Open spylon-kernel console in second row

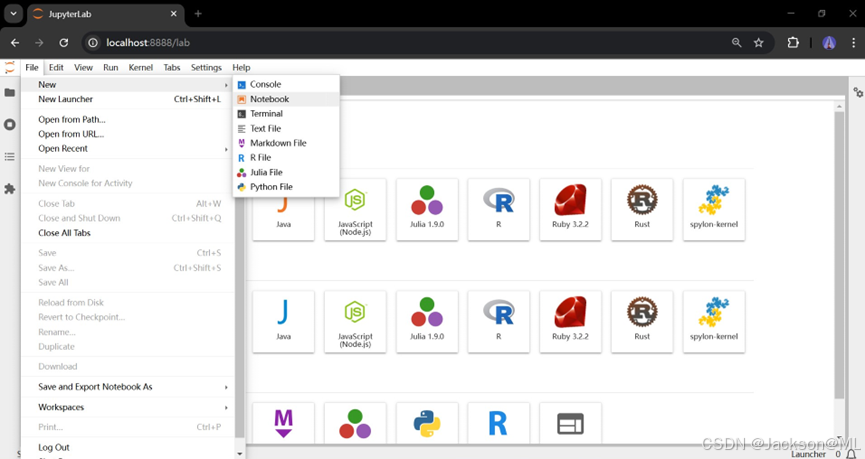[x=714, y=322]
